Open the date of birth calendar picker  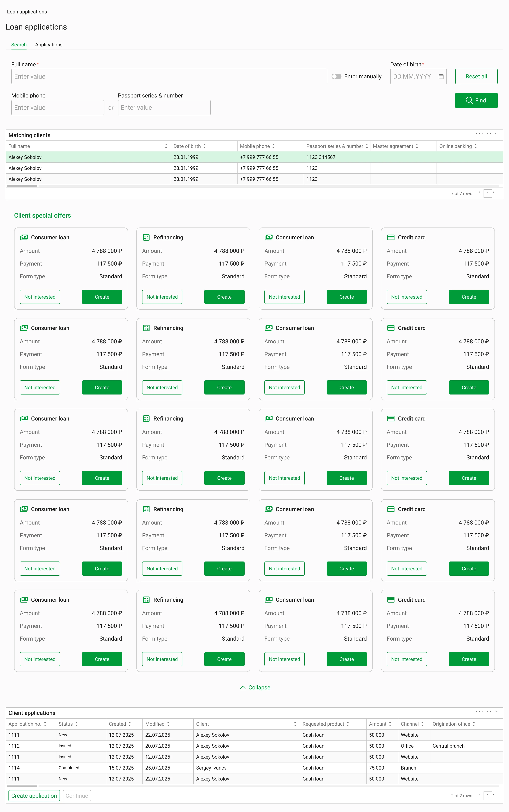click(441, 76)
